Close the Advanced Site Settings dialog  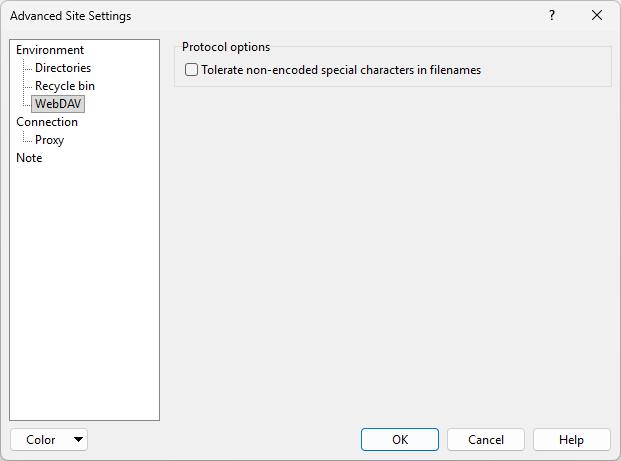[x=597, y=16]
